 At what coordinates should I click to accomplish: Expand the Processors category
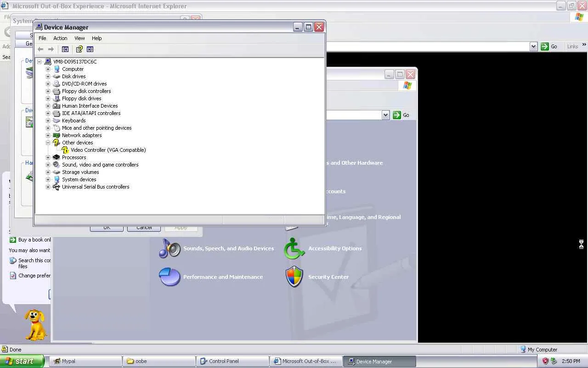point(48,157)
